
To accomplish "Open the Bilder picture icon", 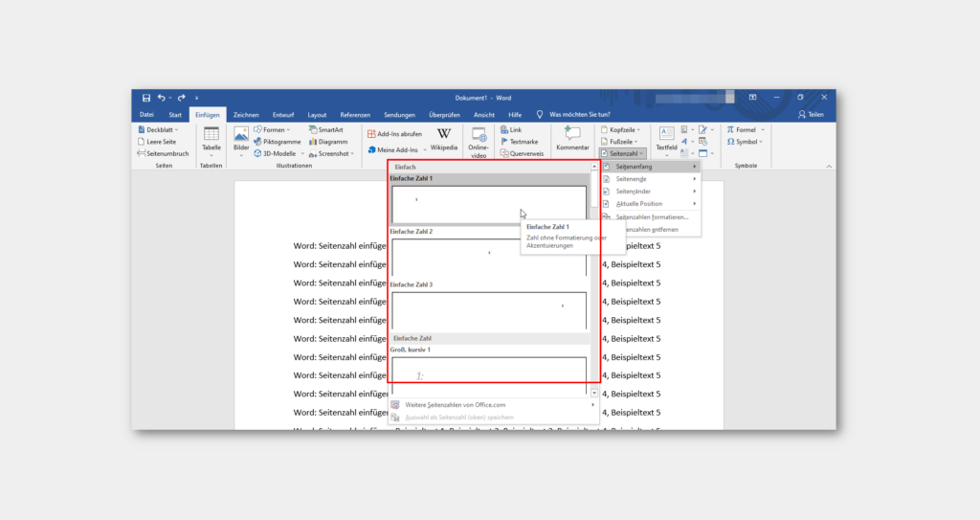I will point(241,140).
